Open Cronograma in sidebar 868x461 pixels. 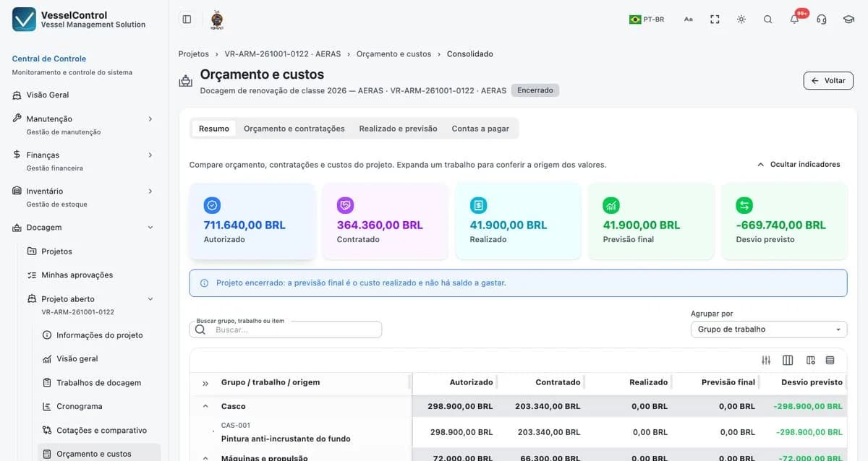click(80, 406)
